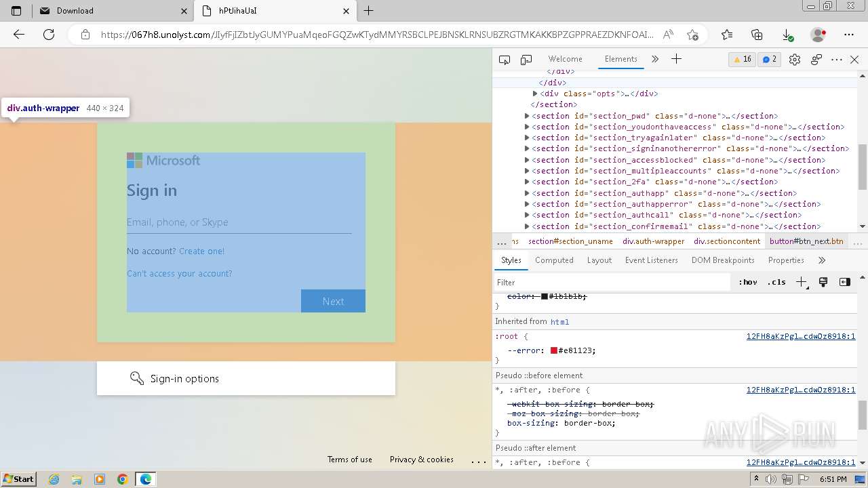
Task: Toggle rendering emulations paintbrush icon
Action: click(x=823, y=282)
